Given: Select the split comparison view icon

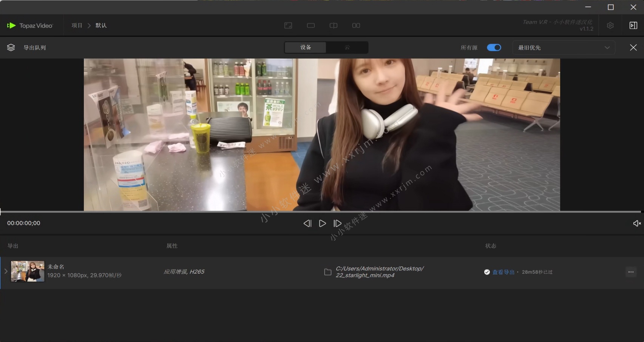Looking at the screenshot, I should tap(333, 25).
